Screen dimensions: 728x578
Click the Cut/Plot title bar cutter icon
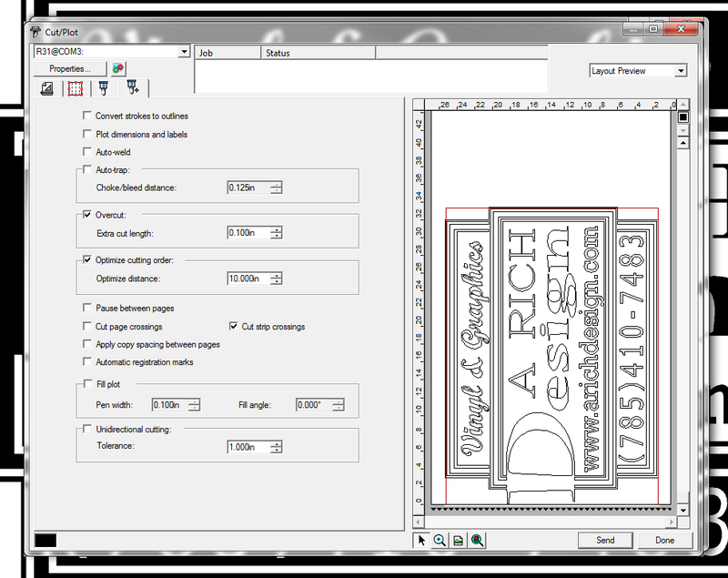click(x=35, y=32)
